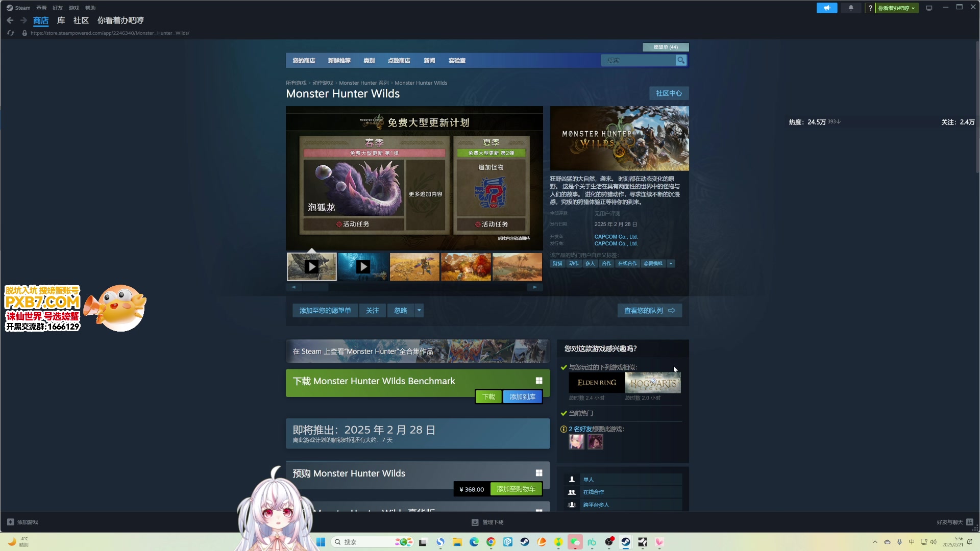
Task: Expand more tags with the plus button
Action: click(671, 264)
